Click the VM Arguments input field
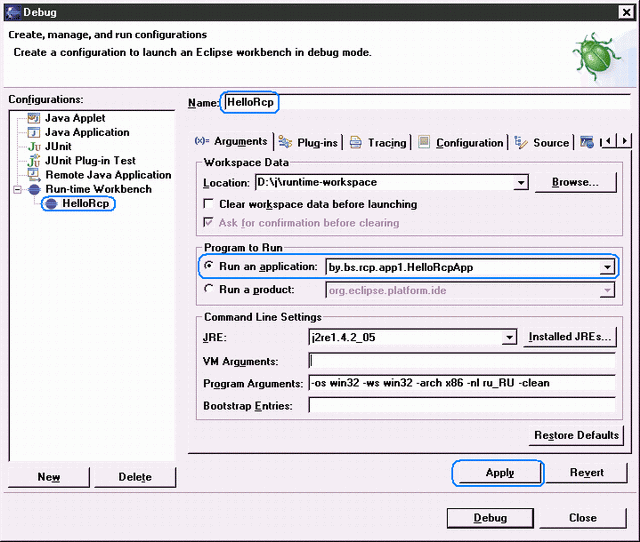This screenshot has height=542, width=640. click(462, 361)
